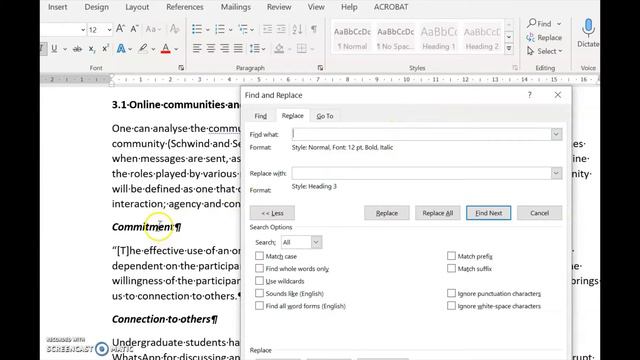Open the font size dropdown
Image resolution: width=640 pixels, height=360 pixels.
(109, 30)
